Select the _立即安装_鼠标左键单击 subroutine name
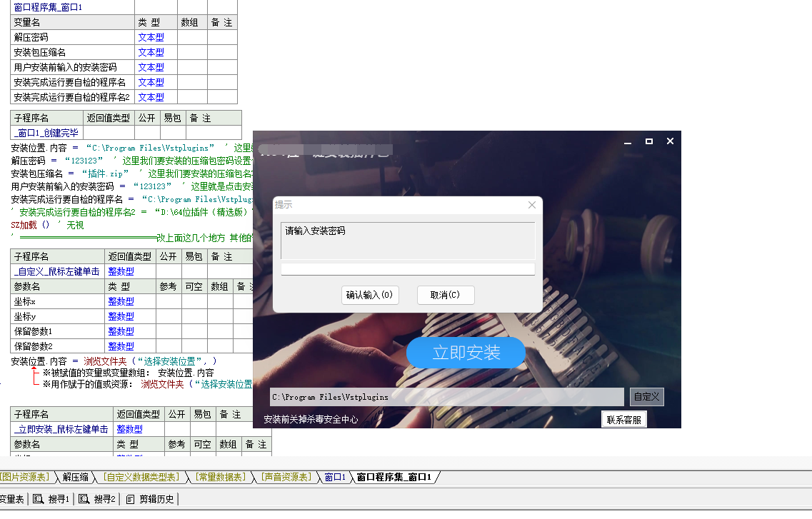 [61, 429]
